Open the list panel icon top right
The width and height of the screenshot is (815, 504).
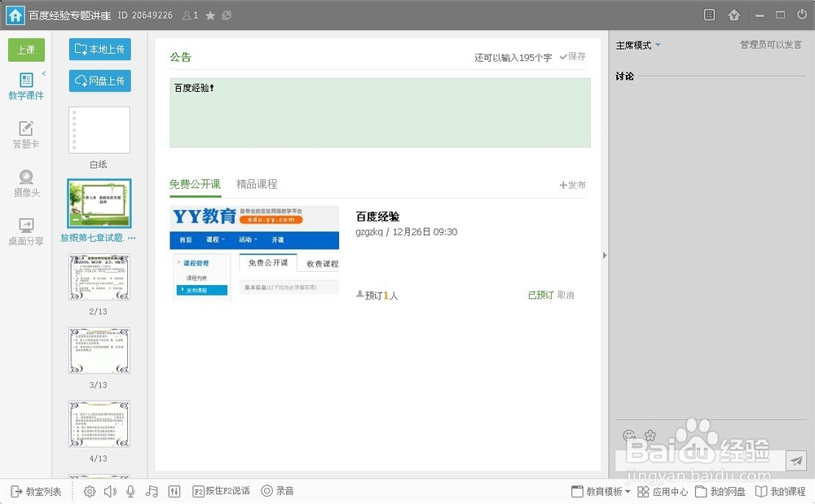coord(710,15)
